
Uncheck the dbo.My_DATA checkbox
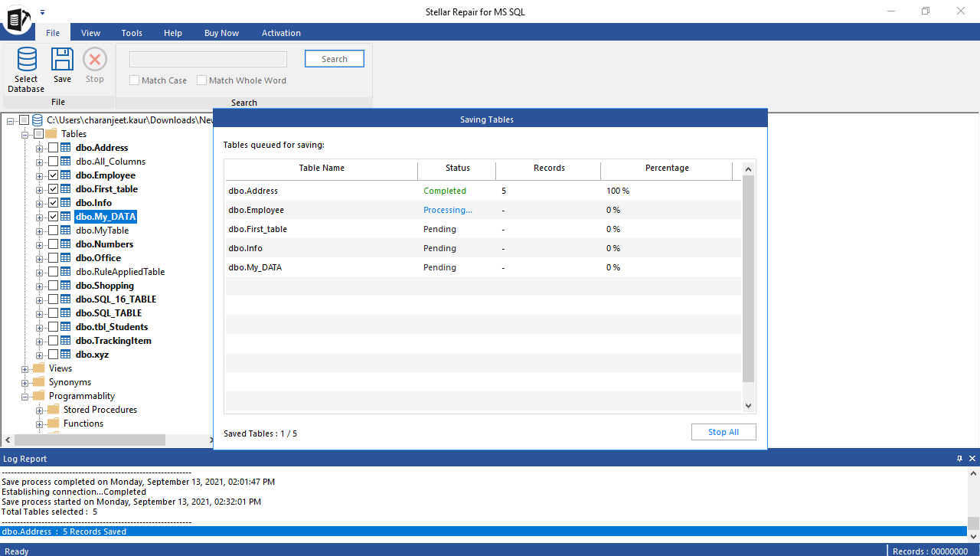click(x=53, y=217)
